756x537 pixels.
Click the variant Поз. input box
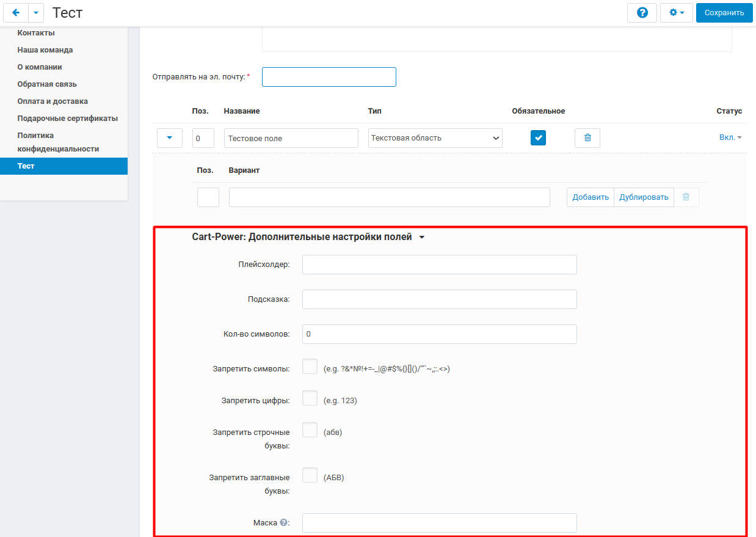(x=208, y=197)
